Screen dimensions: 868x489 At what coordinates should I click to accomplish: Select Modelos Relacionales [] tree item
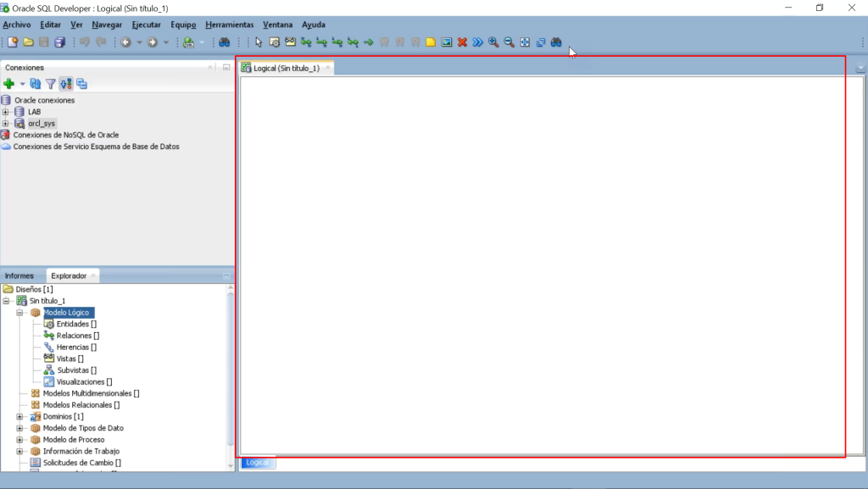pos(81,405)
